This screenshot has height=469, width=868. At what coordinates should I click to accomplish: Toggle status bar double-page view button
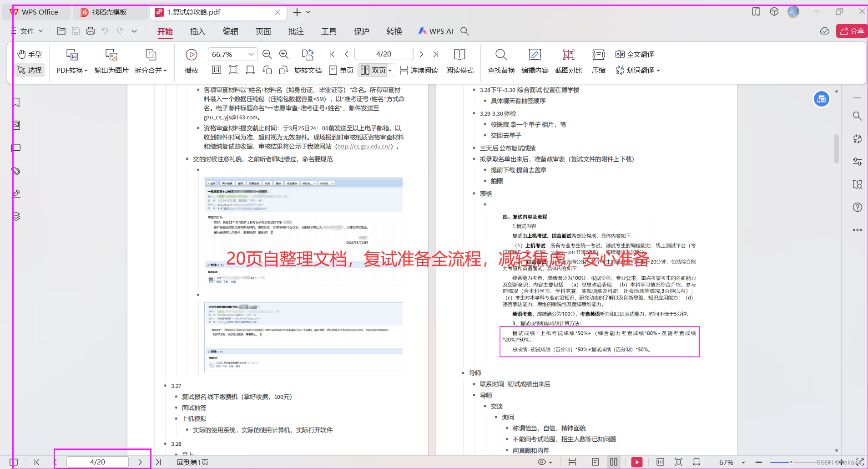coord(614,462)
